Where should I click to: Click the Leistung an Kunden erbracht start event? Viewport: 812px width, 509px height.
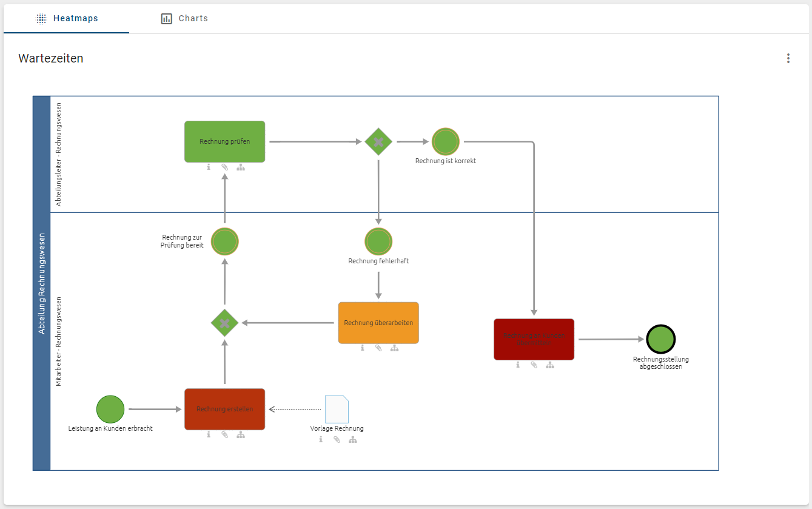[x=110, y=409]
